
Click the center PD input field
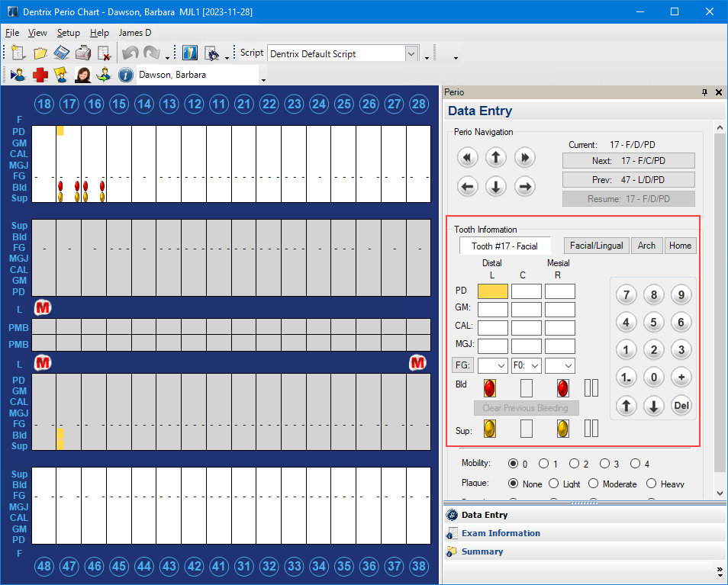tap(526, 291)
